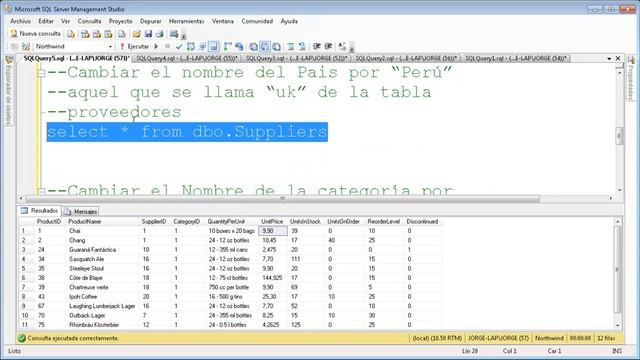
Task: Open the Query Options icon
Action: [202, 47]
